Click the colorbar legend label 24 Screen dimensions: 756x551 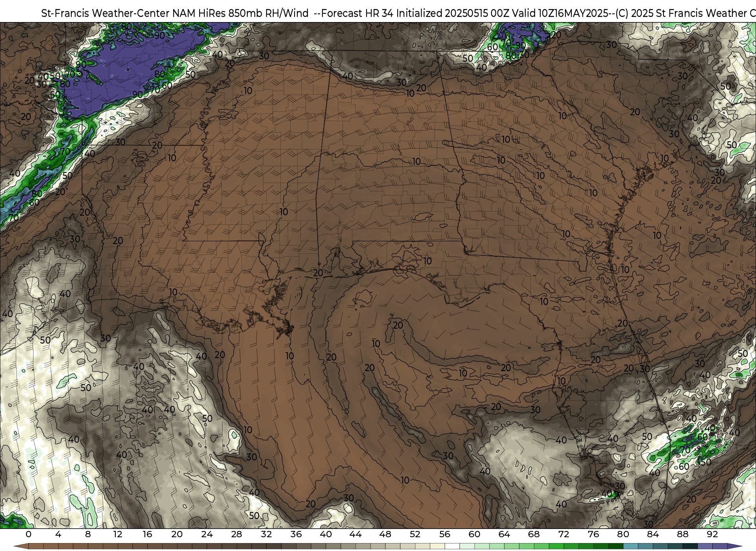(x=207, y=534)
